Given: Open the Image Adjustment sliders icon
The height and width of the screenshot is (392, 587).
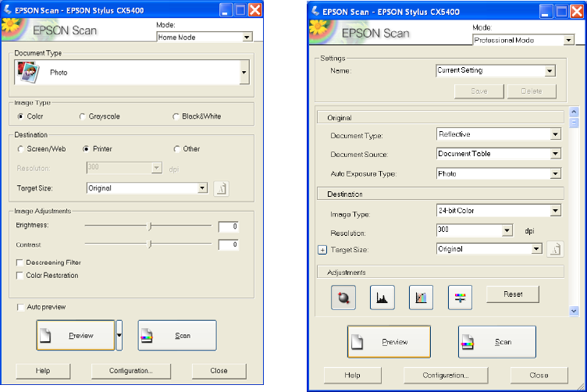Looking at the screenshot, I should 459,297.
